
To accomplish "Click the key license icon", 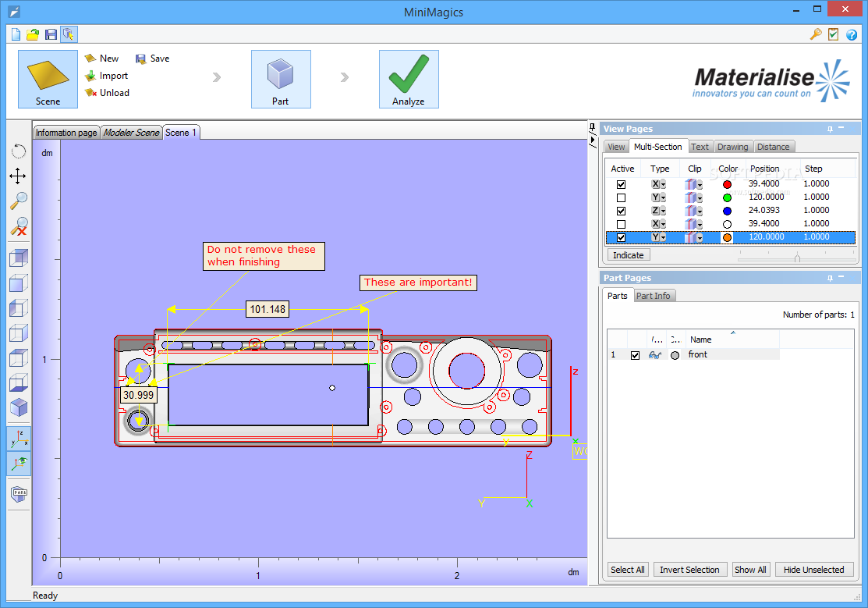I will pos(816,34).
